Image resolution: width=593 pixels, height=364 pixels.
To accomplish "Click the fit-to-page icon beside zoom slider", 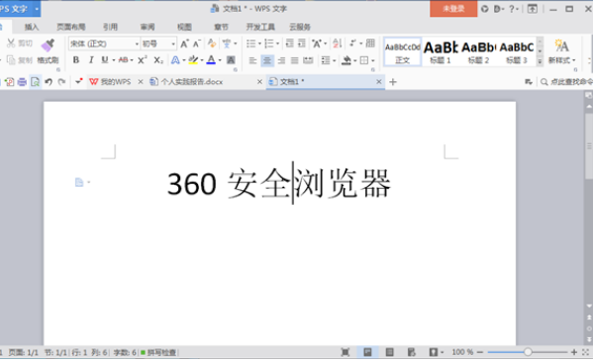I will pyautogui.click(x=585, y=352).
